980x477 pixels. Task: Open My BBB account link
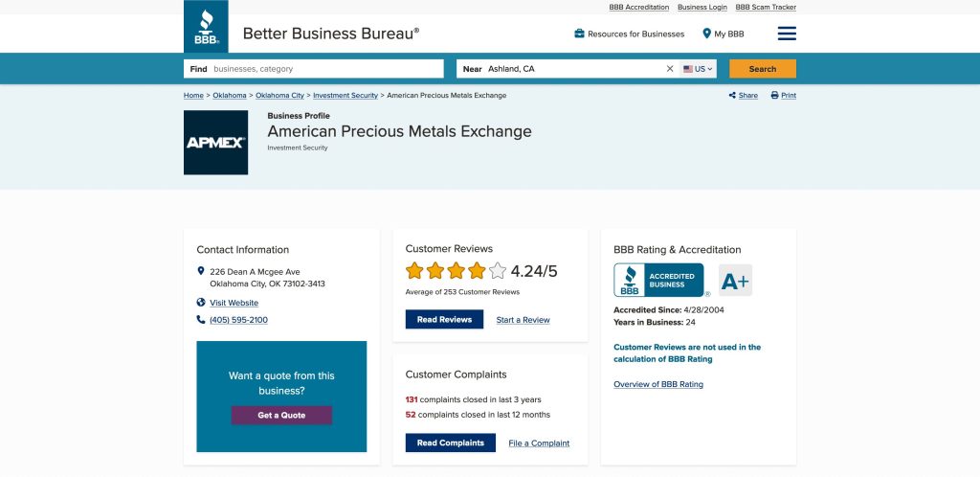click(x=724, y=34)
